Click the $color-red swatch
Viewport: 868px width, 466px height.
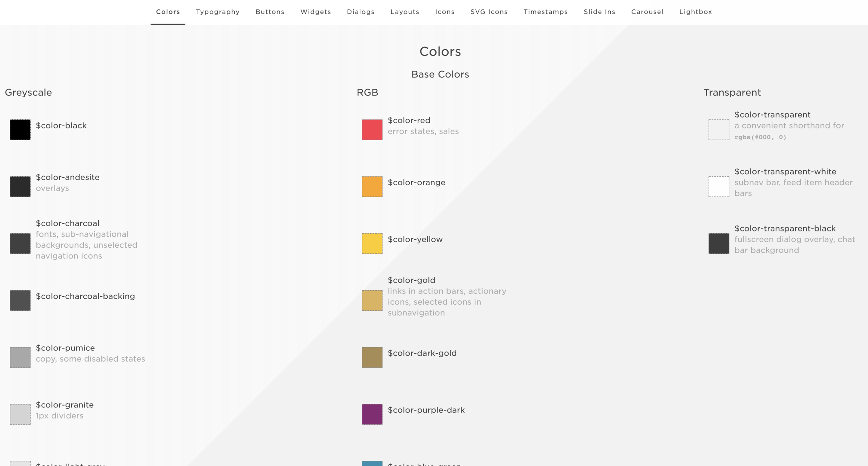[x=372, y=130]
